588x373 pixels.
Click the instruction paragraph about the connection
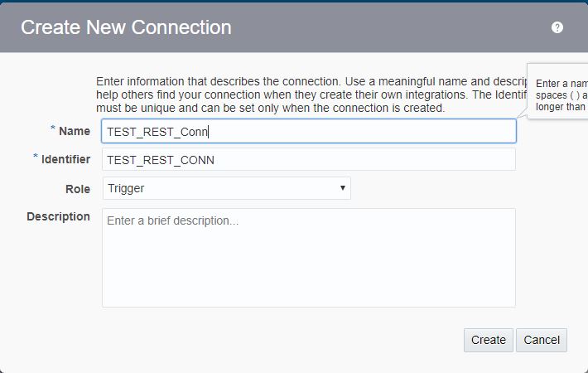(x=311, y=94)
